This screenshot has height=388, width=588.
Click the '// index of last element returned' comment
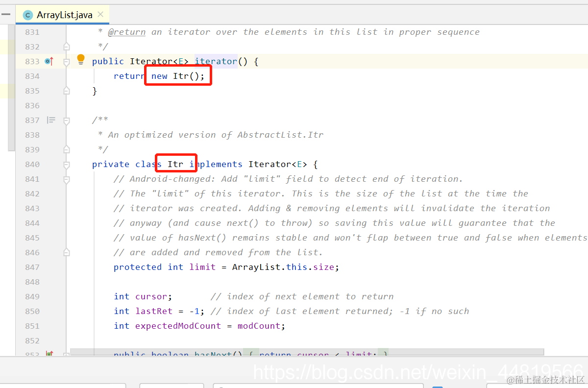point(340,311)
